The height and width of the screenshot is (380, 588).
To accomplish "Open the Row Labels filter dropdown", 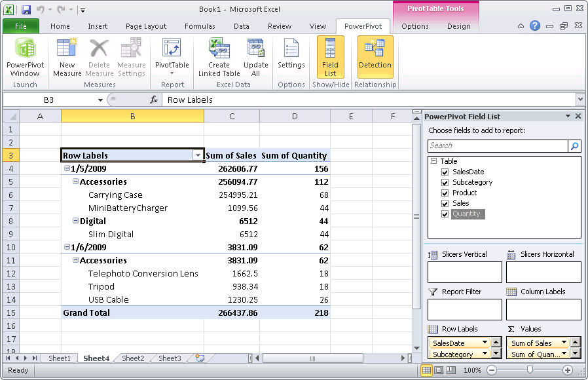I will (x=198, y=156).
